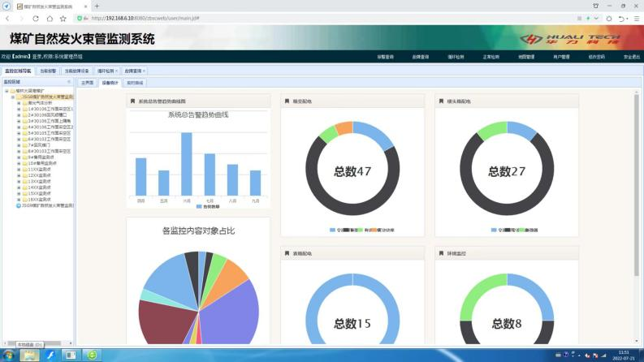Expand the 7#回风绕门 tree node
644x362 pixels.
tap(19, 144)
